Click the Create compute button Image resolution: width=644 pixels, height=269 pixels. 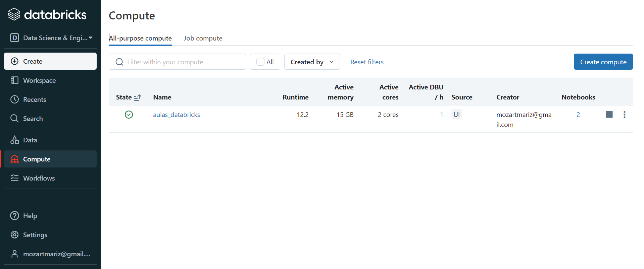pyautogui.click(x=603, y=62)
